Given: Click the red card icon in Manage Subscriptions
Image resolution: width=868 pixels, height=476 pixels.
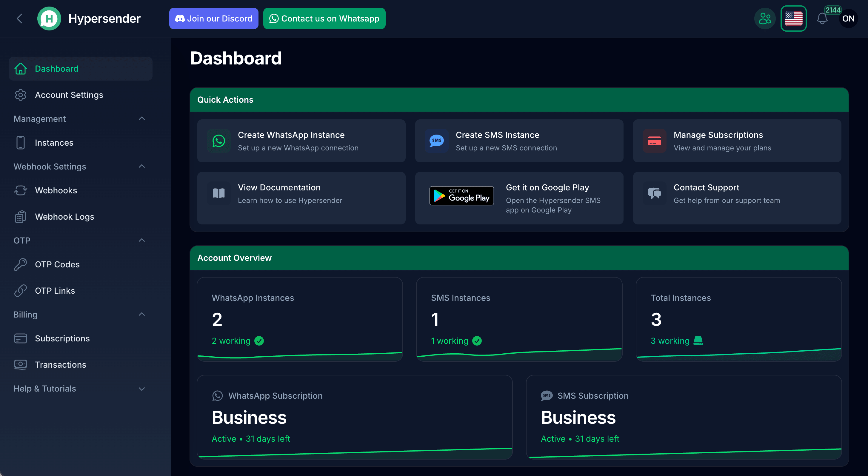Looking at the screenshot, I should 654,141.
